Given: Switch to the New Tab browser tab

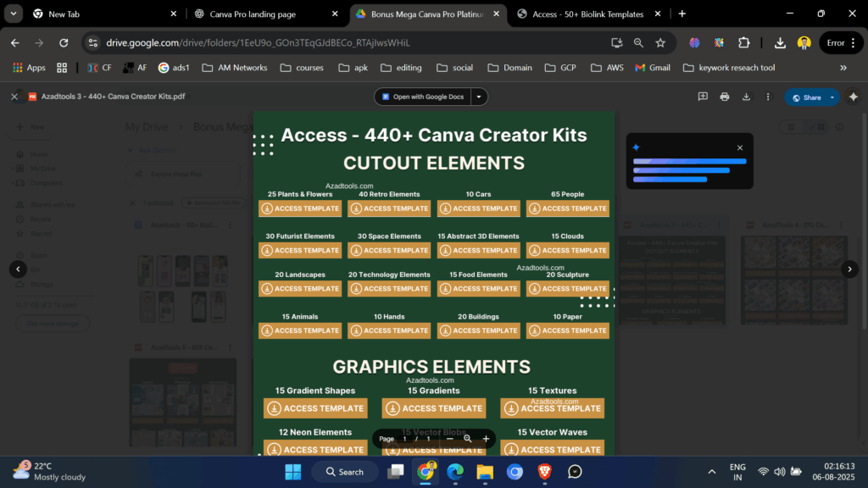Looking at the screenshot, I should 105,14.
